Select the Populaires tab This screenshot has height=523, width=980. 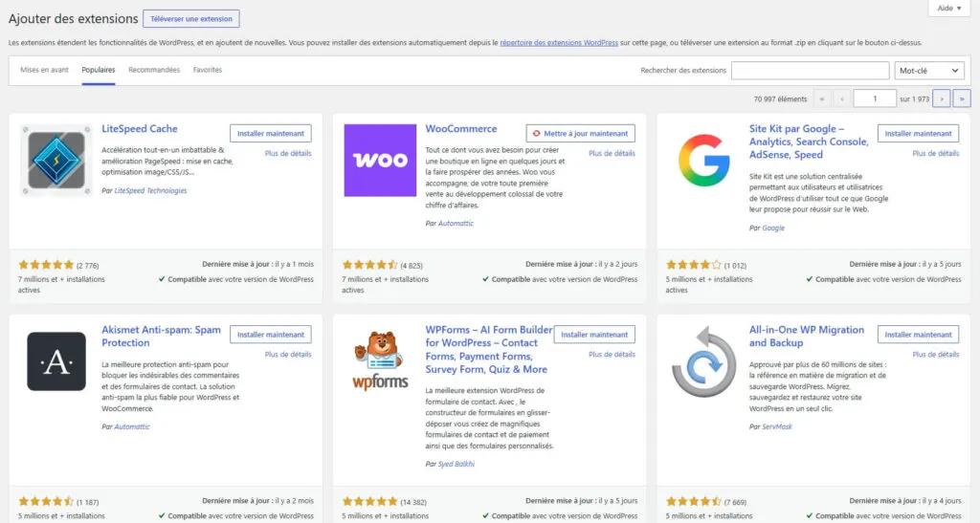click(99, 70)
